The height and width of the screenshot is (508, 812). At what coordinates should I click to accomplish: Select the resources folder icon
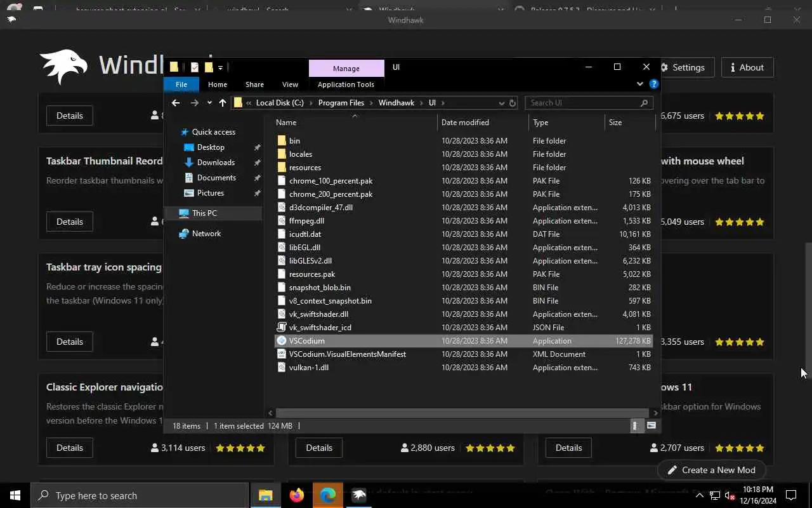(x=282, y=168)
